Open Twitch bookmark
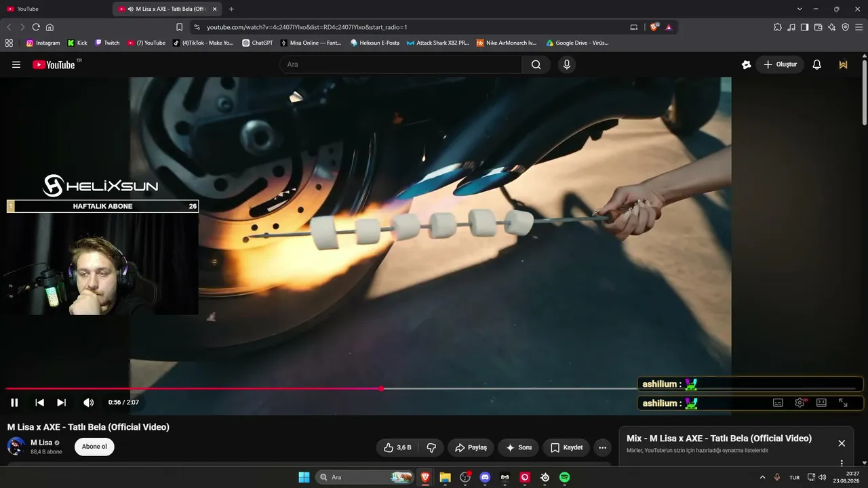 [x=107, y=43]
